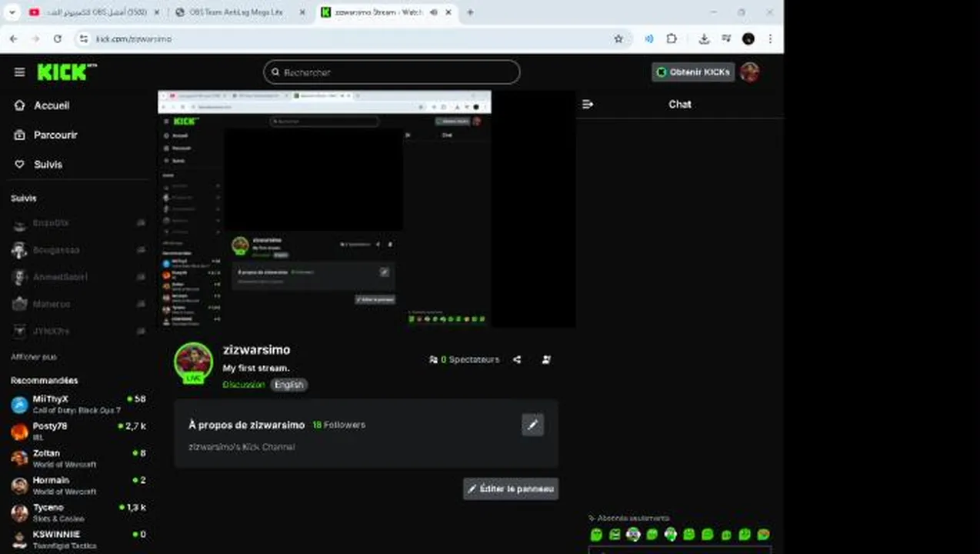Click the last emote in the chat row

tap(763, 535)
